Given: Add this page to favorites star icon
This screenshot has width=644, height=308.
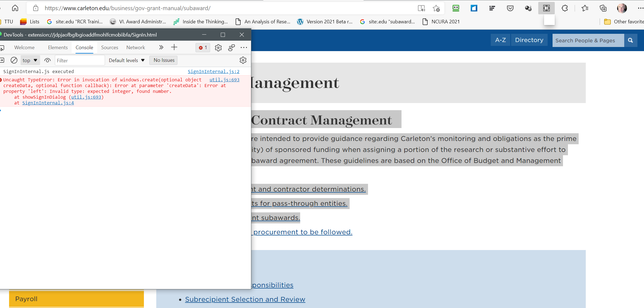Looking at the screenshot, I should 436,8.
